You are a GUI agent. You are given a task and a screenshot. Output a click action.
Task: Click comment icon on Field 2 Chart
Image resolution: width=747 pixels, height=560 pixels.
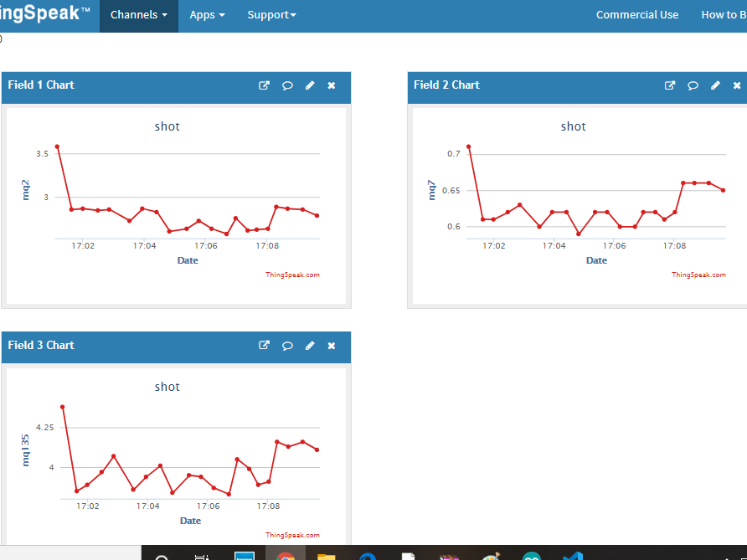pyautogui.click(x=693, y=85)
